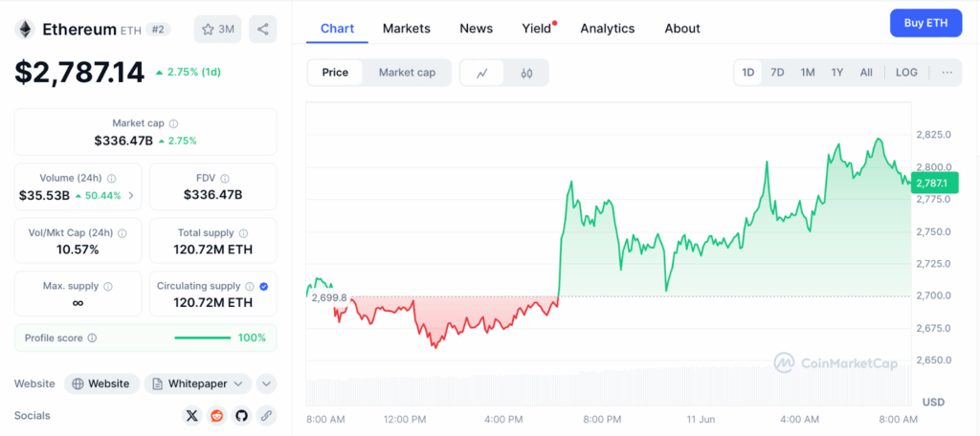Click the info icon beside Market cap

pos(173,123)
